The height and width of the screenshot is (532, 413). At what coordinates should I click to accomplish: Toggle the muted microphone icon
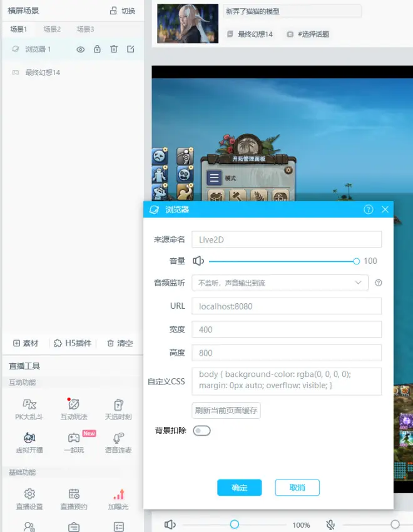tap(330, 524)
